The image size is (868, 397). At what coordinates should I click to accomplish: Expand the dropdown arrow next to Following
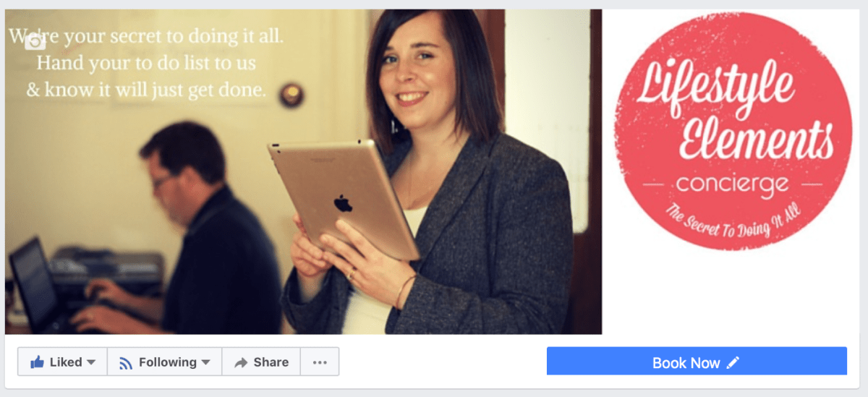(x=205, y=362)
